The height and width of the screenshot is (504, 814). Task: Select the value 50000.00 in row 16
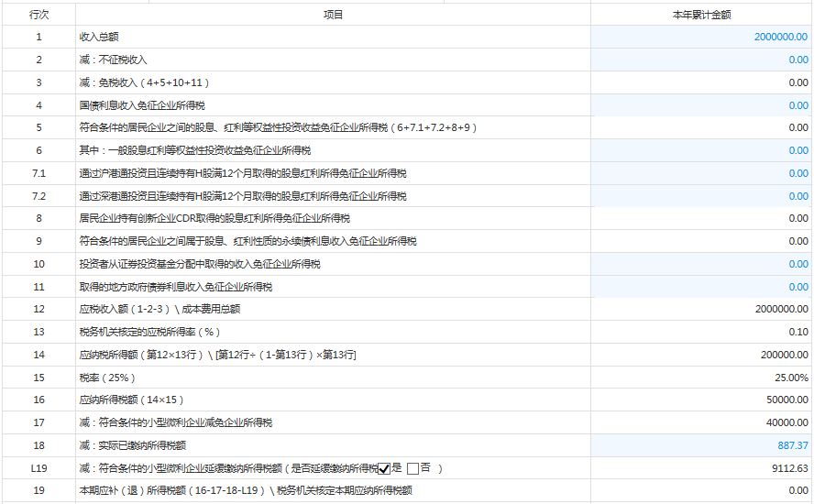pyautogui.click(x=787, y=400)
